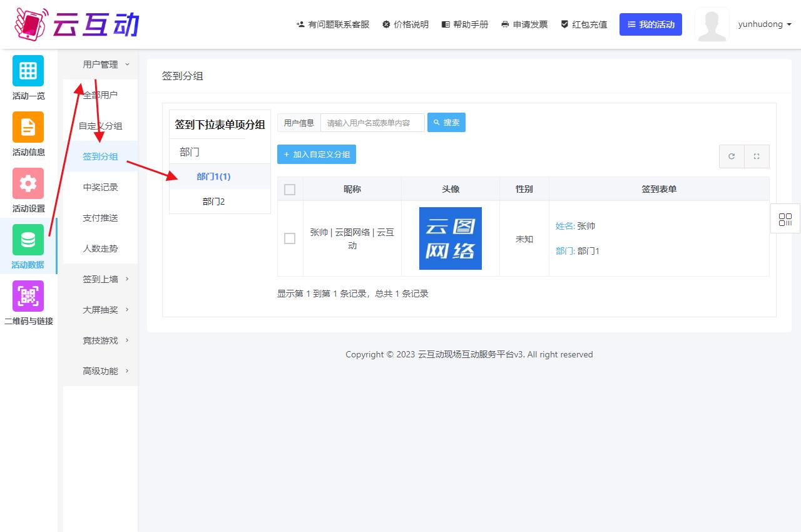This screenshot has height=532, width=801.
Task: Expand the 签到上墙 submenu
Action: coord(106,279)
